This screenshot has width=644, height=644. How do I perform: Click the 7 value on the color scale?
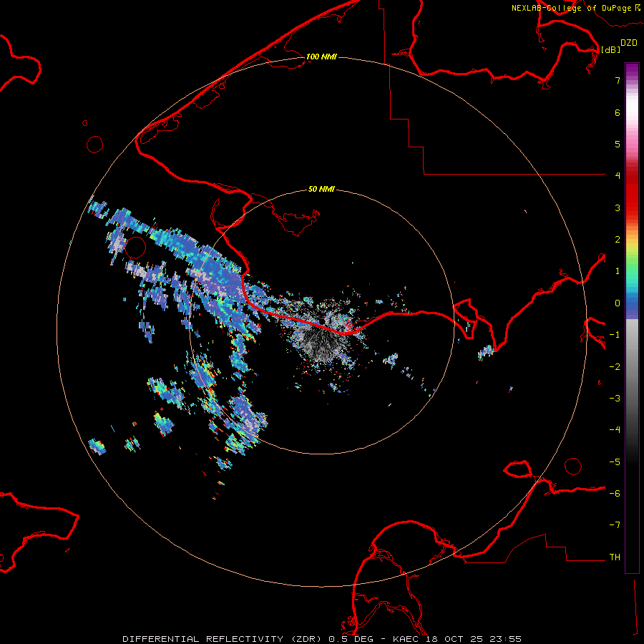(618, 81)
